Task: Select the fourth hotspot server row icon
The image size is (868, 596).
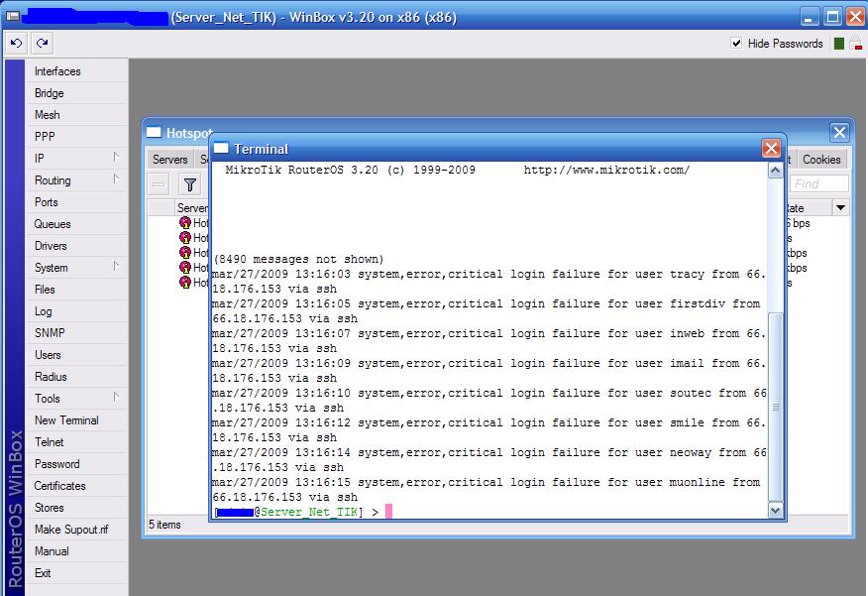Action: (185, 268)
